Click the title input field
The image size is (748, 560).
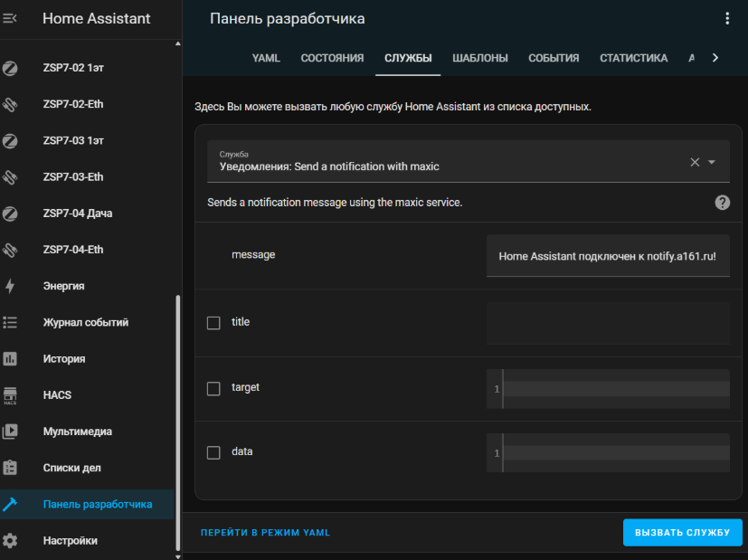pos(608,323)
